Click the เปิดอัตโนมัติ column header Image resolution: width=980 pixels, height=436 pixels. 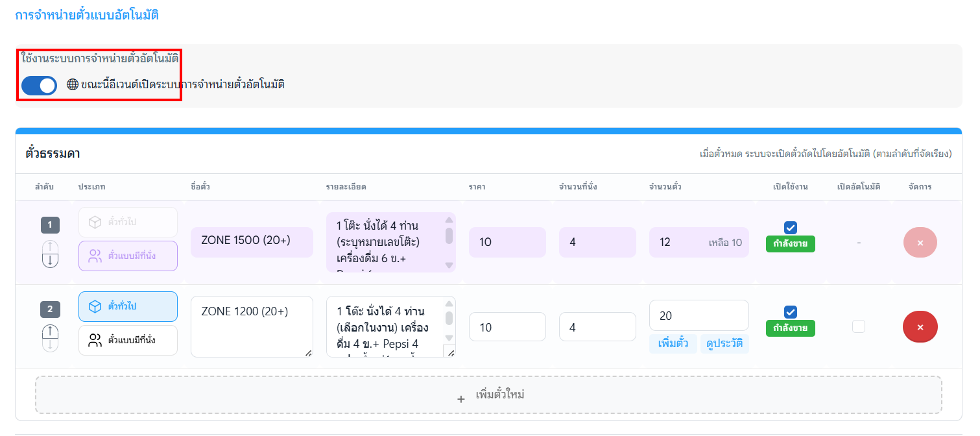coord(859,187)
